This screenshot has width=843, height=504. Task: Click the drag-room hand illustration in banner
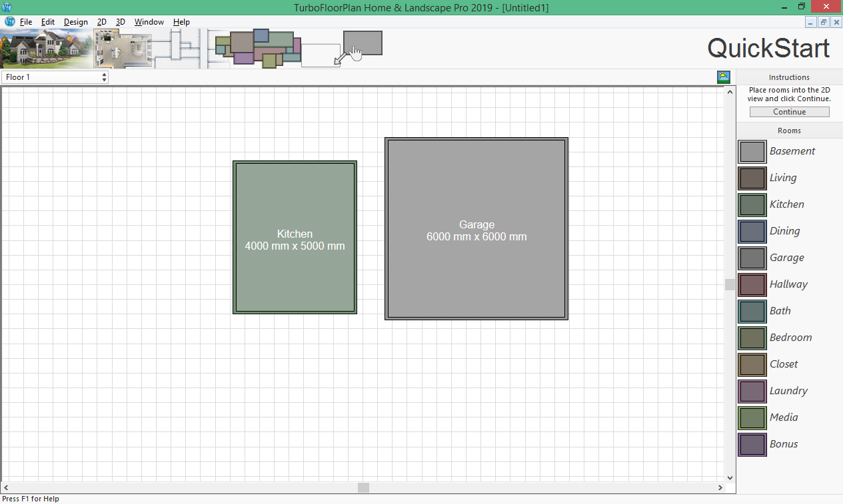[342, 49]
